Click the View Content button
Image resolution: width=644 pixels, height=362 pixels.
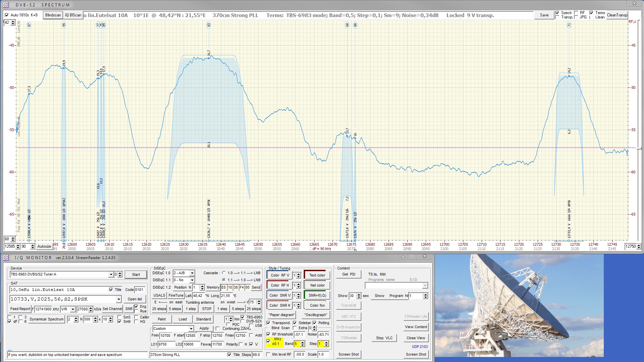416,327
